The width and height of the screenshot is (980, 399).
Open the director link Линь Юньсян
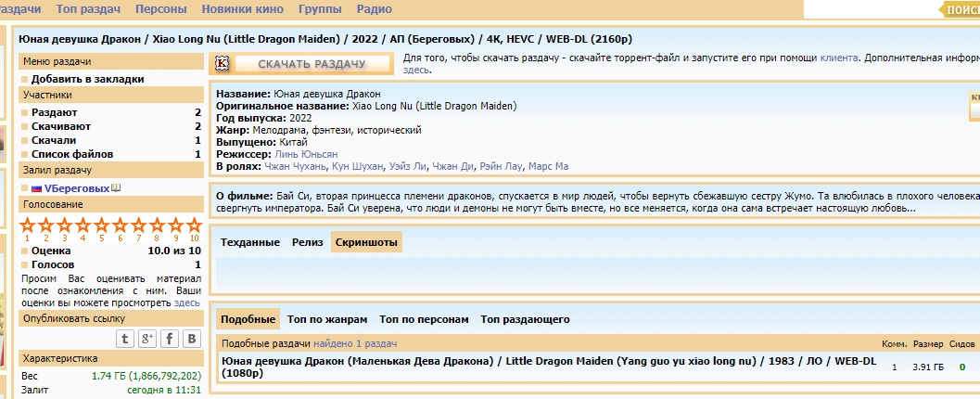coord(306,154)
